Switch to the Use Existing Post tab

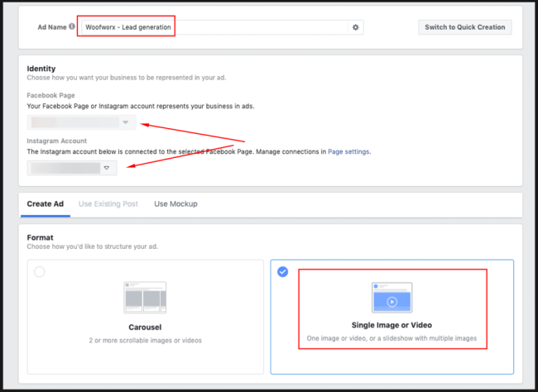(x=108, y=203)
